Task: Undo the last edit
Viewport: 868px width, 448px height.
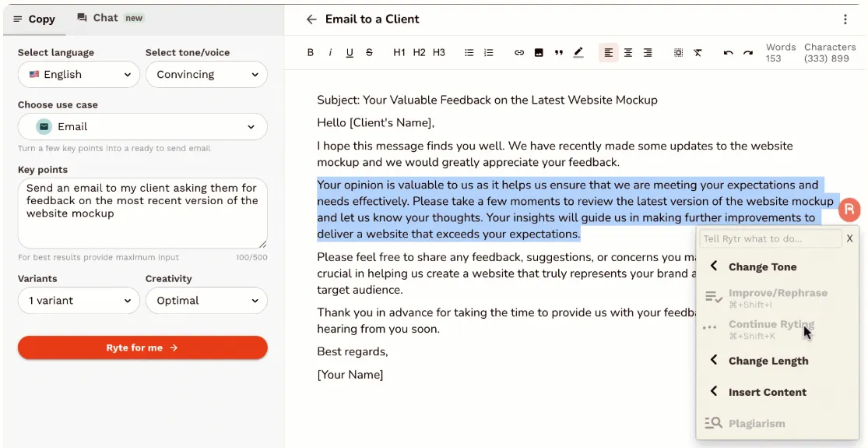Action: tap(728, 53)
